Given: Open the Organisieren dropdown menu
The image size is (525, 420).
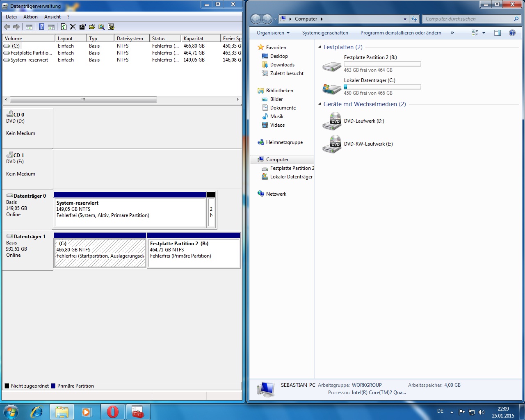Looking at the screenshot, I should click(273, 33).
